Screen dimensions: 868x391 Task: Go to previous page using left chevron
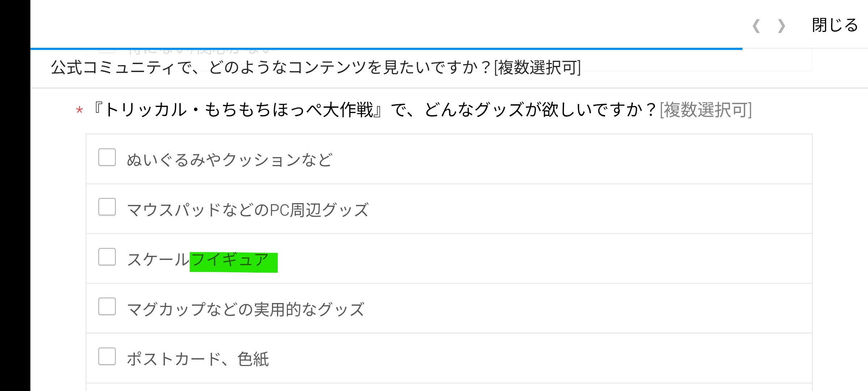(756, 26)
